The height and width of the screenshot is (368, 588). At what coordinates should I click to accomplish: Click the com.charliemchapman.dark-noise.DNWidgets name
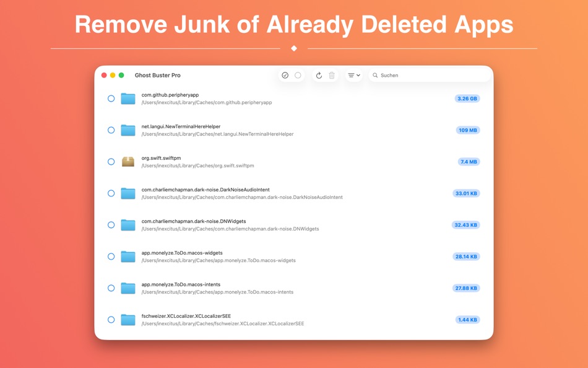pyautogui.click(x=194, y=221)
